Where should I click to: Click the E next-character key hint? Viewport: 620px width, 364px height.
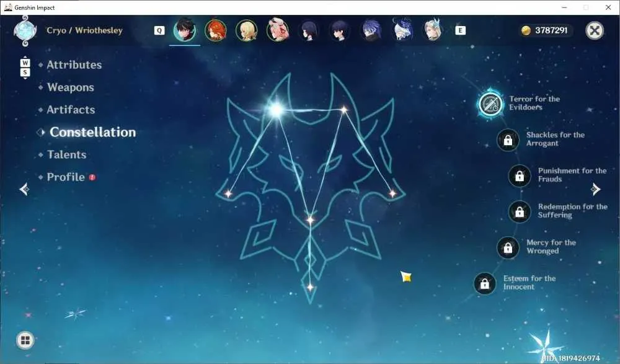(460, 30)
